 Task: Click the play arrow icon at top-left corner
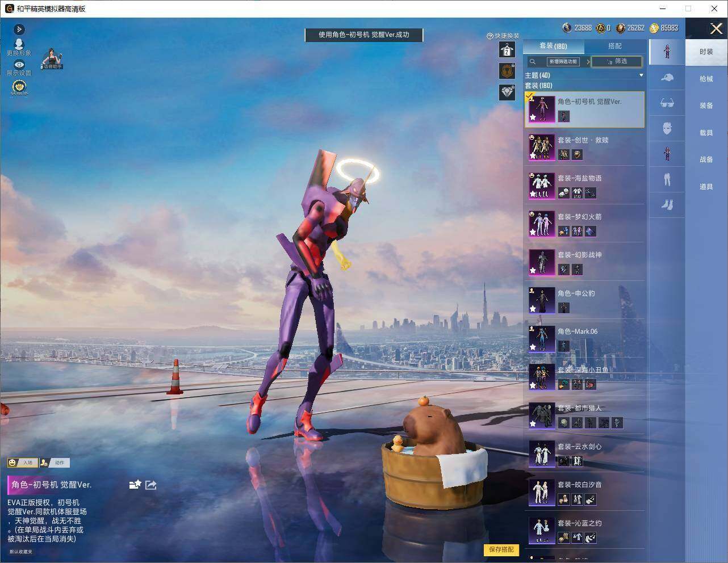point(19,29)
